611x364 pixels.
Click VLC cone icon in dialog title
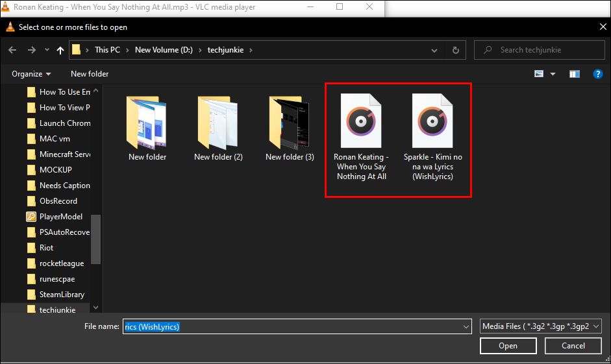pyautogui.click(x=10, y=27)
